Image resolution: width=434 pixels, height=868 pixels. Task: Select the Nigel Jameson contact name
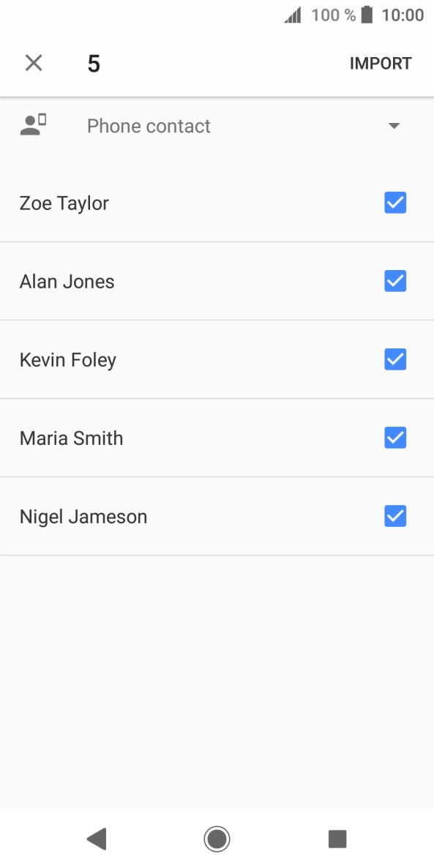click(x=83, y=517)
